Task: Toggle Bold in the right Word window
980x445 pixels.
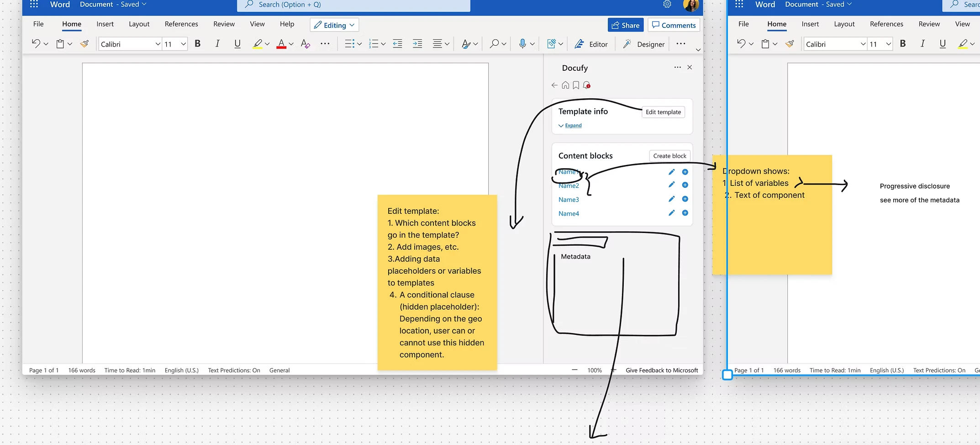Action: pyautogui.click(x=903, y=43)
